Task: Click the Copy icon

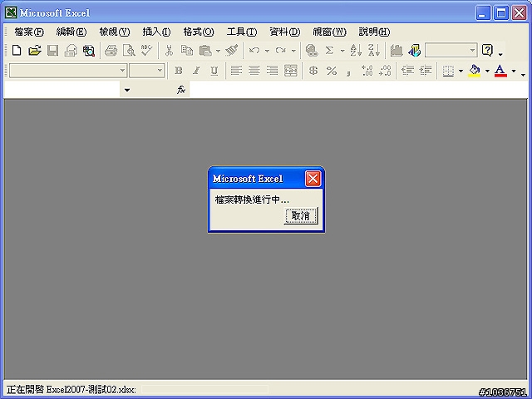Action: click(186, 51)
